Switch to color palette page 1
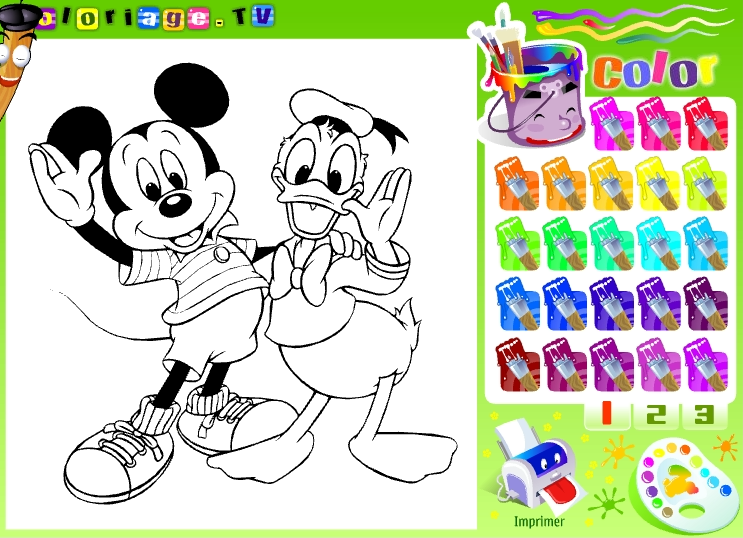This screenshot has width=743, height=538. coord(607,414)
